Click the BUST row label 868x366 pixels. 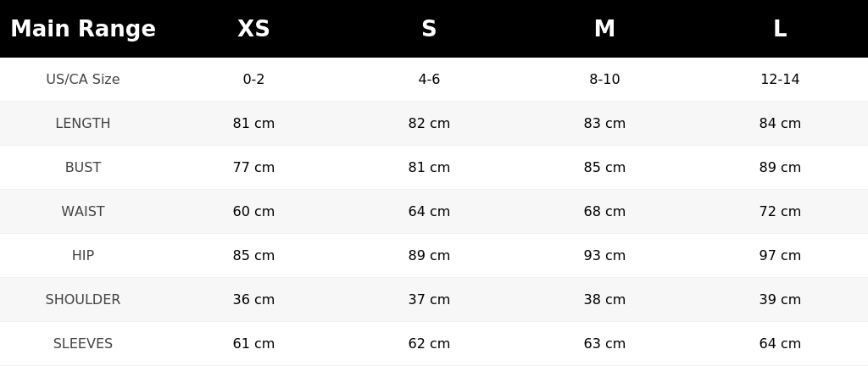pos(83,168)
